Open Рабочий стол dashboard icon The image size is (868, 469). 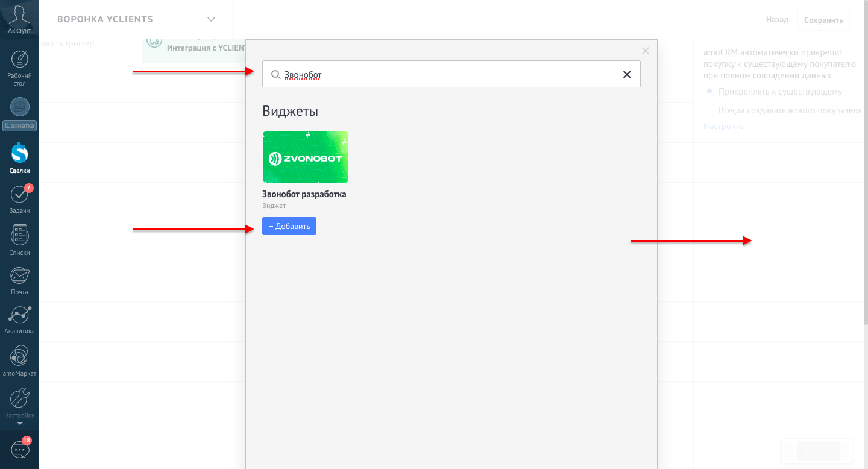pyautogui.click(x=20, y=60)
